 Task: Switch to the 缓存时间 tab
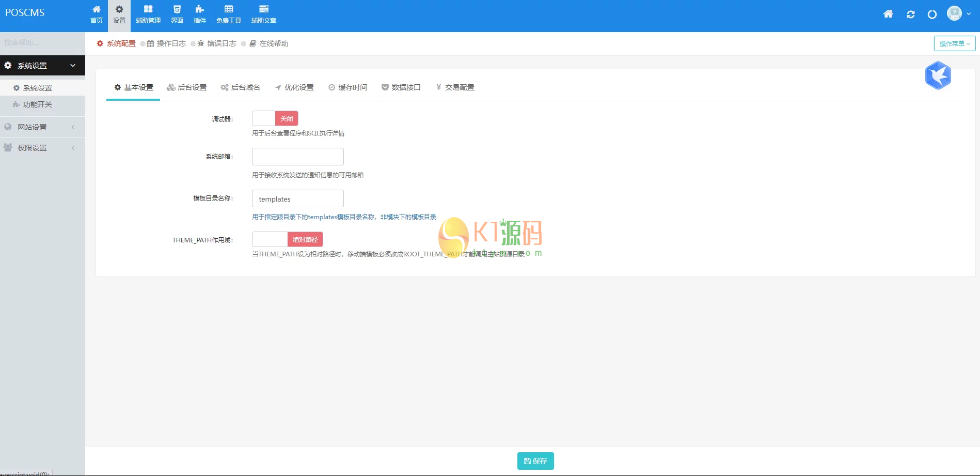tap(347, 87)
